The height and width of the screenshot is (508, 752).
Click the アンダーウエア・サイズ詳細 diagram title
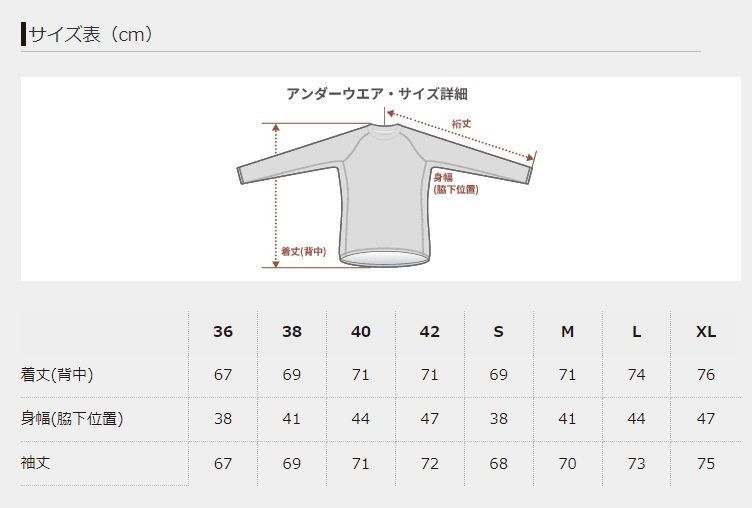click(377, 94)
